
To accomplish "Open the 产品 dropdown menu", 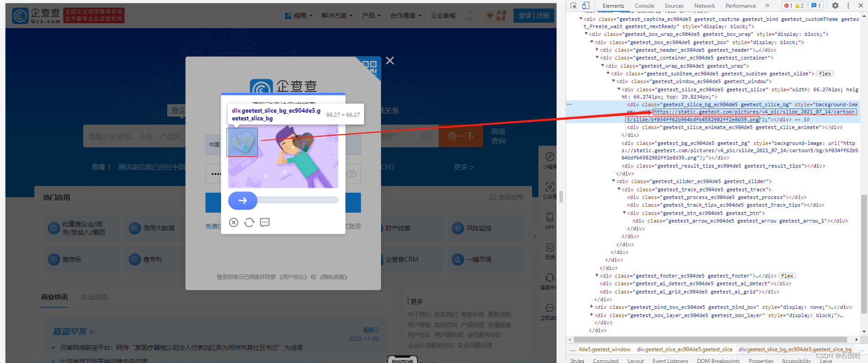I will click(x=371, y=15).
